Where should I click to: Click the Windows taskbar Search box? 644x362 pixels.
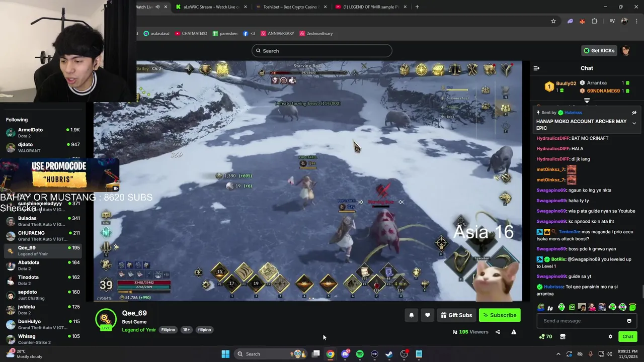(x=271, y=354)
